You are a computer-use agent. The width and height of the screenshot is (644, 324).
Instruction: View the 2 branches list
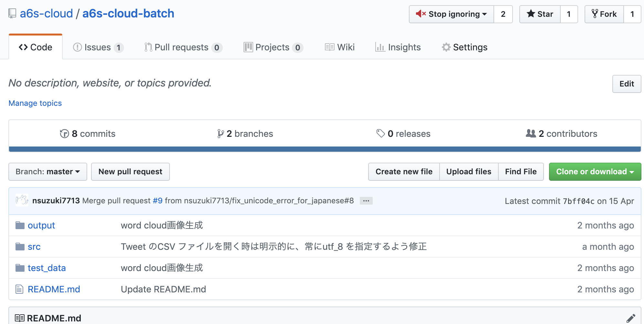click(245, 134)
